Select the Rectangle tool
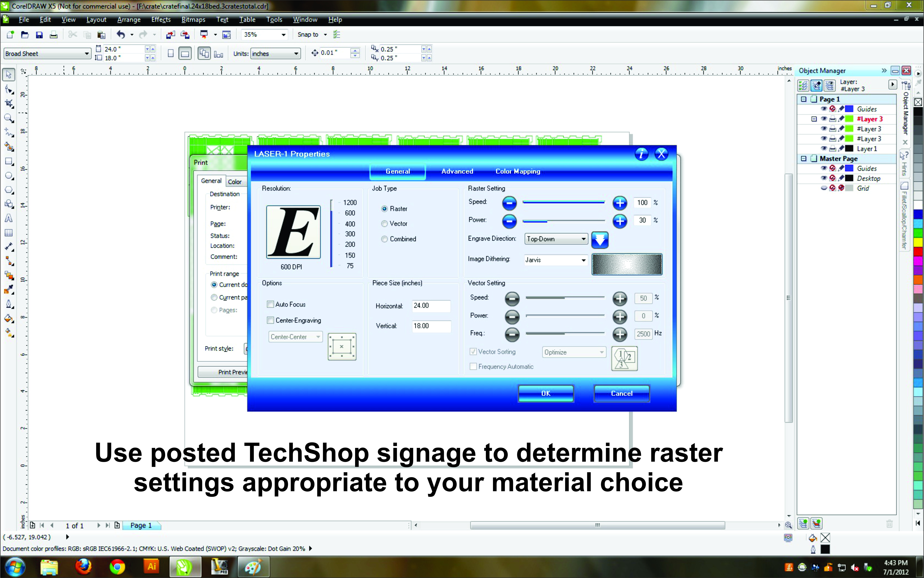924x578 pixels. pyautogui.click(x=9, y=161)
